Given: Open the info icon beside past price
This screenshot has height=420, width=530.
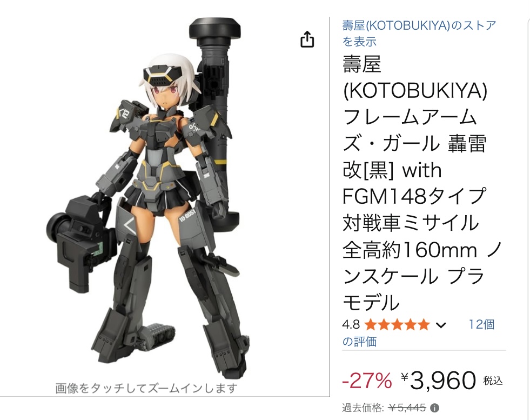Looking at the screenshot, I should tap(434, 408).
